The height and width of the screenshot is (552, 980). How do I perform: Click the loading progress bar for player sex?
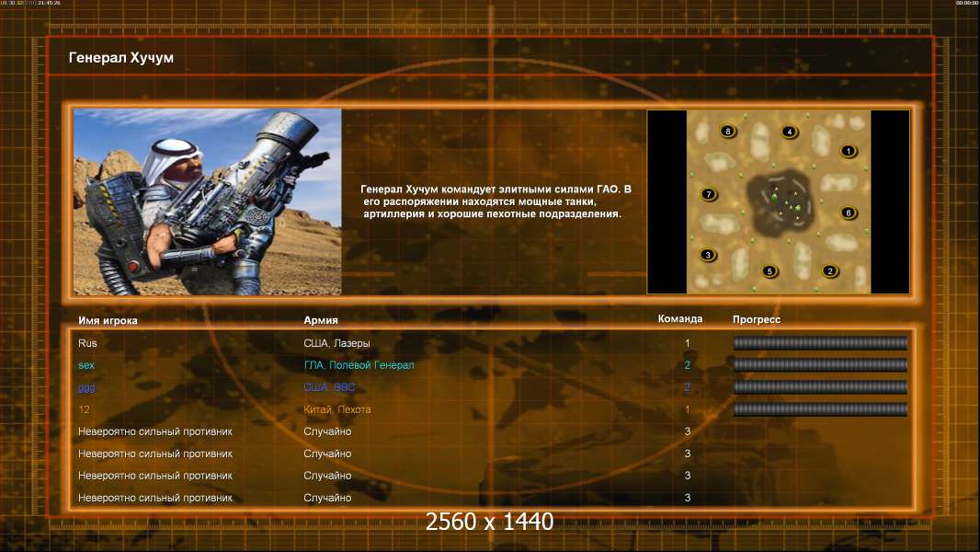[x=820, y=364]
